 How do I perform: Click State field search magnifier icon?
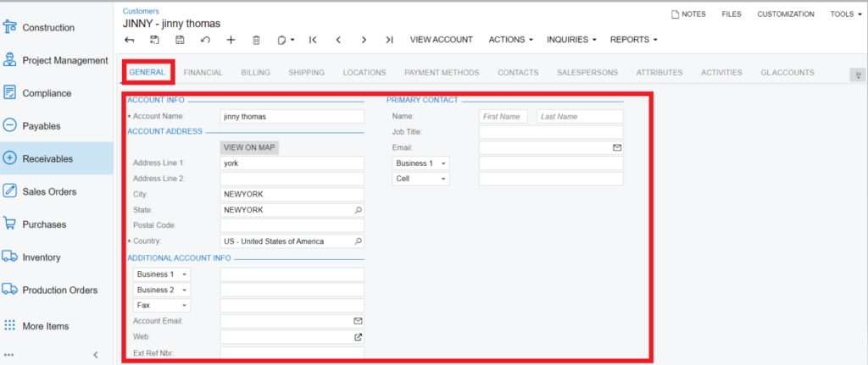[x=358, y=209]
